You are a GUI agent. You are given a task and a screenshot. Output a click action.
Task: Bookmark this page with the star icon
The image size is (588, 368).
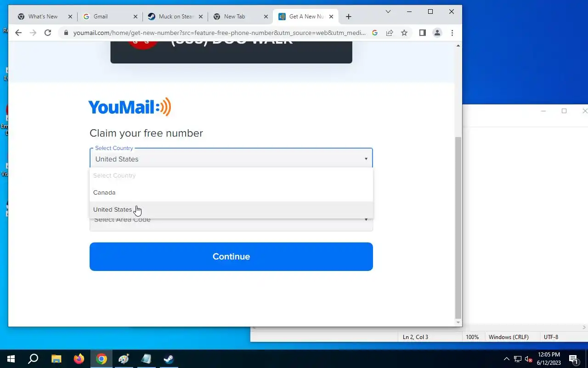pos(404,33)
